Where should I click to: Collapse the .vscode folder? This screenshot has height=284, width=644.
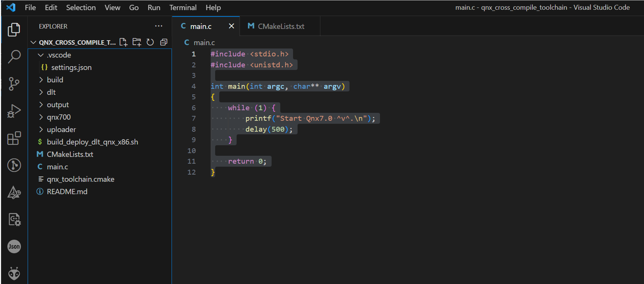pos(41,55)
